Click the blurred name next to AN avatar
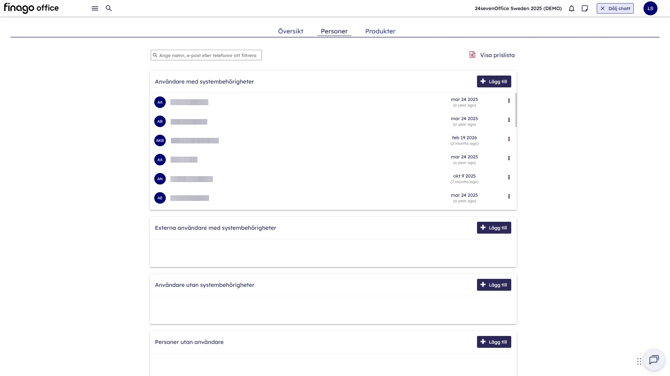This screenshot has height=376, width=670. (x=191, y=179)
